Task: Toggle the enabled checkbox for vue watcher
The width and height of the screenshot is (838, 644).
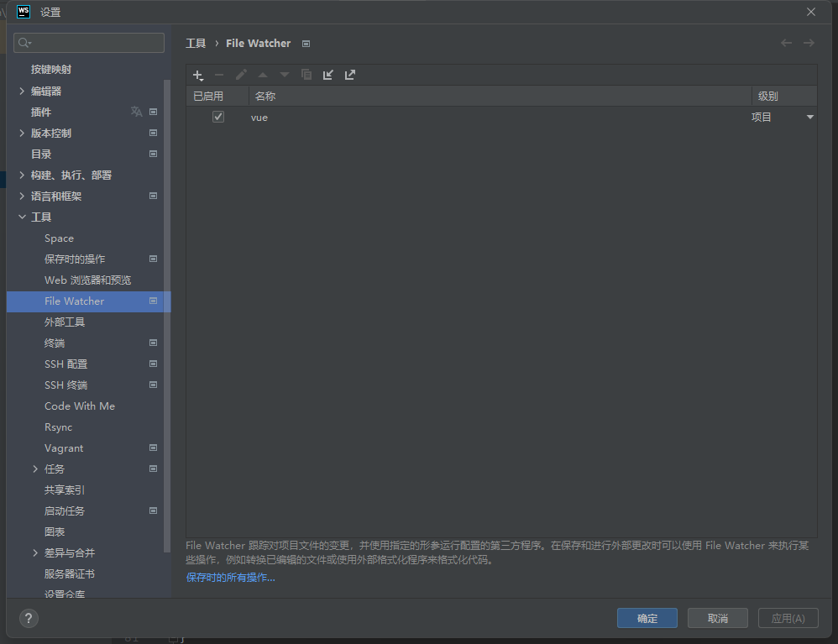Action: (x=218, y=117)
